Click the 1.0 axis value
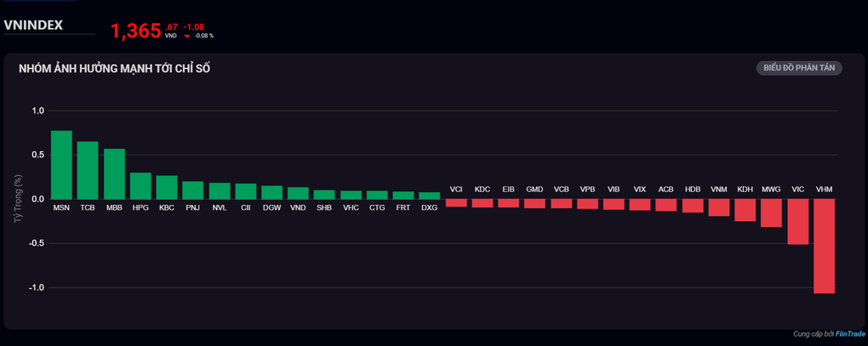 (38, 111)
